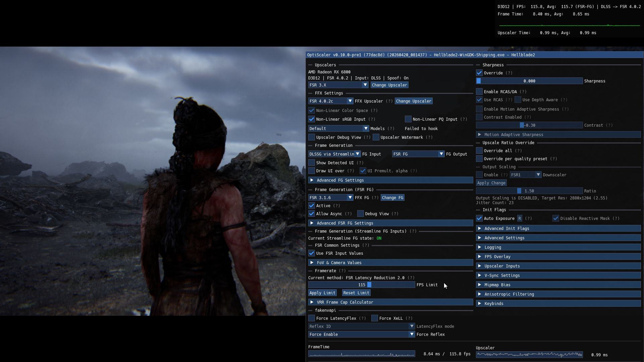Click the Apply Limit button

(322, 293)
